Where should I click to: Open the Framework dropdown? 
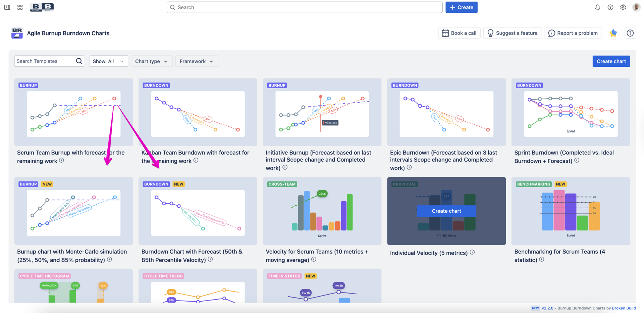click(x=196, y=61)
